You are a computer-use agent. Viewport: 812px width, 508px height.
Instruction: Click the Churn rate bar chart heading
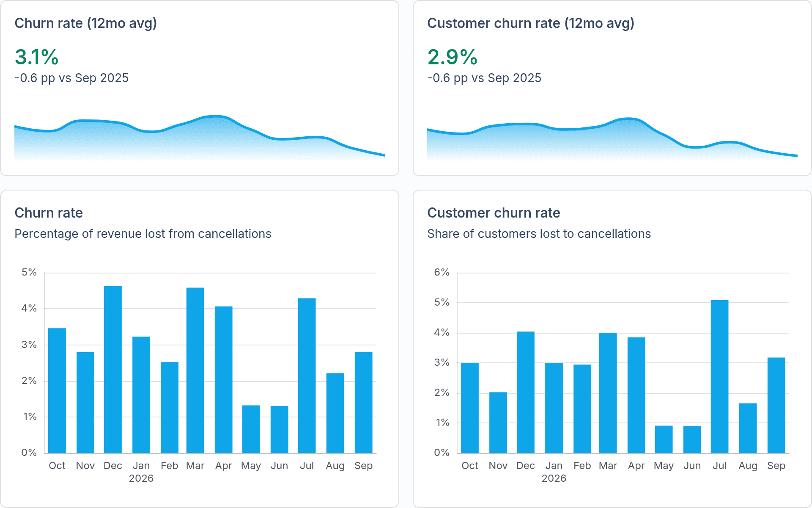click(49, 213)
